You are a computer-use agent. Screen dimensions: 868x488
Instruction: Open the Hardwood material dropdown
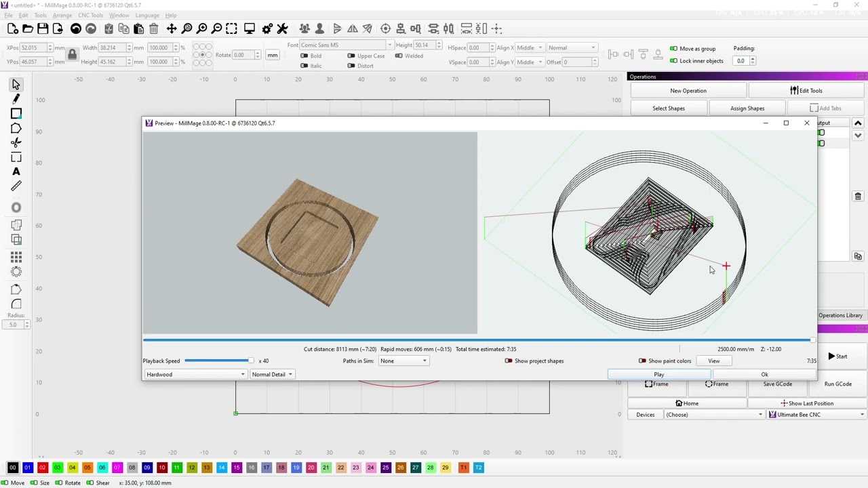(195, 374)
